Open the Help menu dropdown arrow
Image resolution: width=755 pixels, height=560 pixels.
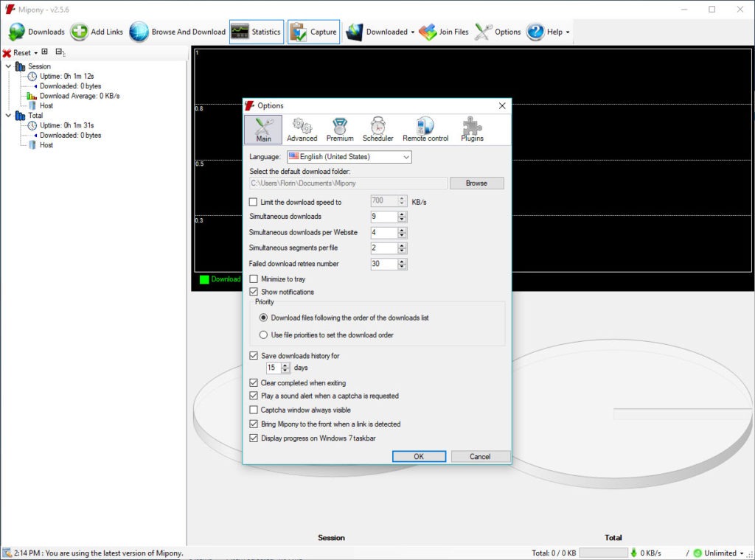point(568,32)
